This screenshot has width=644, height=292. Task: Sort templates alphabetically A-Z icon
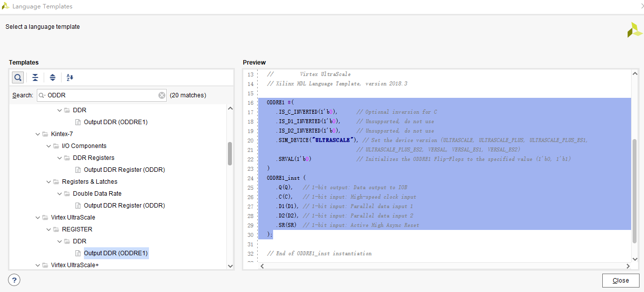(x=70, y=77)
